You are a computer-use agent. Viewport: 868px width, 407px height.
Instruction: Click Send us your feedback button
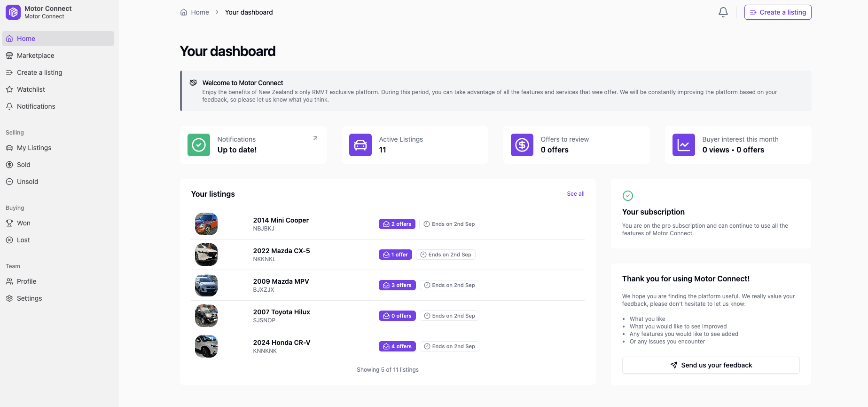click(711, 365)
